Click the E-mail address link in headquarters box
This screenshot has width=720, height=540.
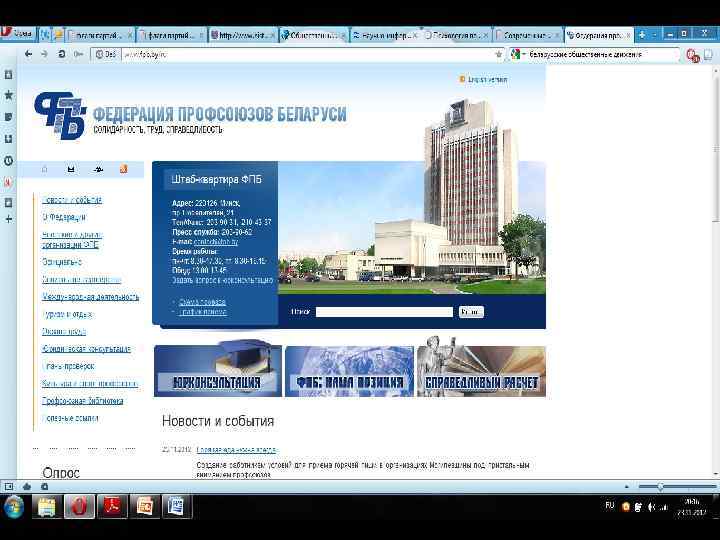216,242
